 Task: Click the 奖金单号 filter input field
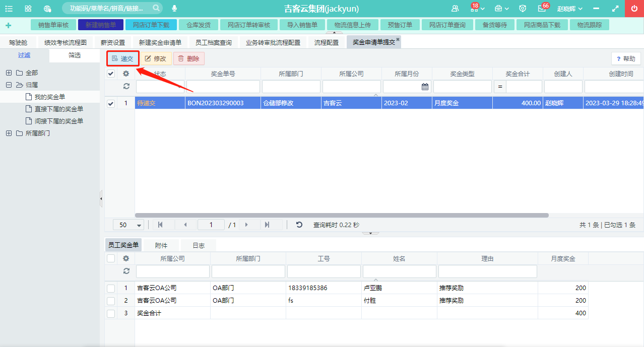point(223,87)
